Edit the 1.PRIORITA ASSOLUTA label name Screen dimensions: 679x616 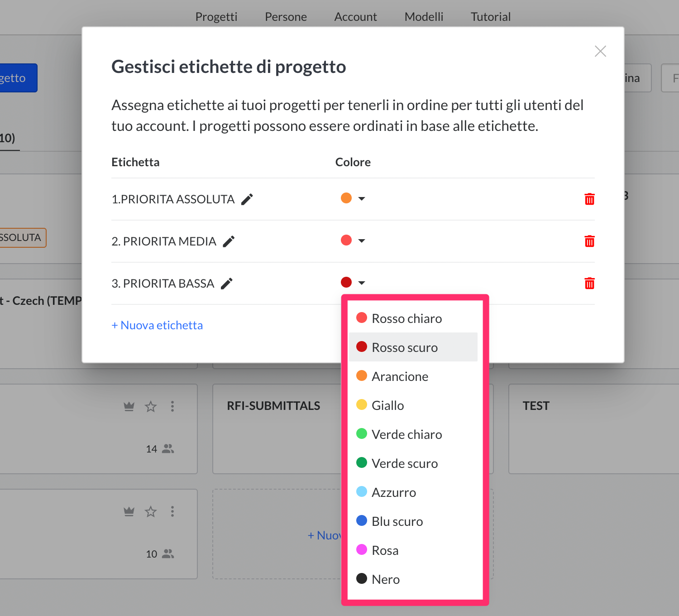click(247, 199)
